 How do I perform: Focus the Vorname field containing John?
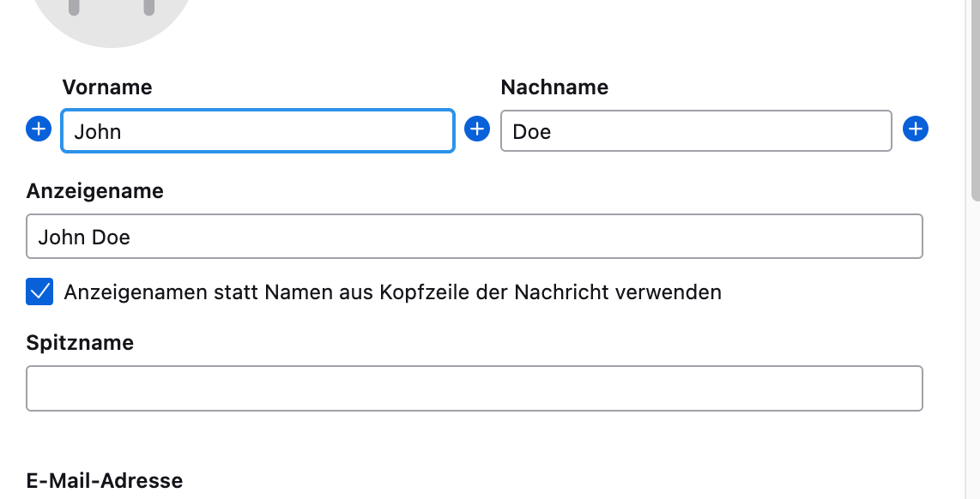pos(257,131)
